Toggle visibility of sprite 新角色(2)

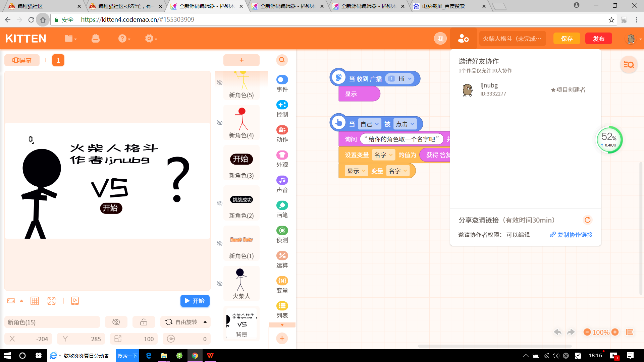(220, 203)
